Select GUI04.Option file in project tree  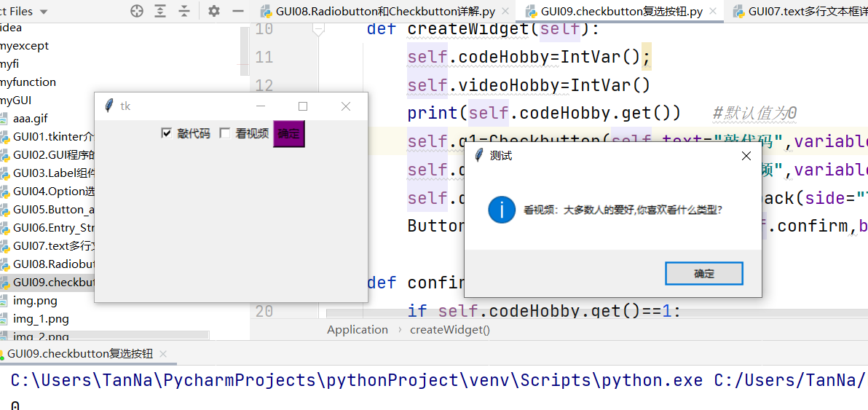(x=54, y=192)
